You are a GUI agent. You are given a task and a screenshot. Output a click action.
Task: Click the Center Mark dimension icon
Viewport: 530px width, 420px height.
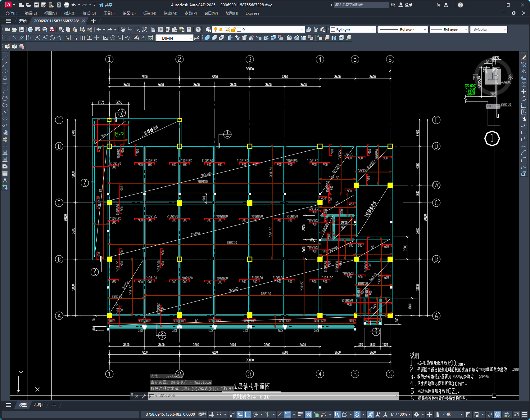click(113, 38)
